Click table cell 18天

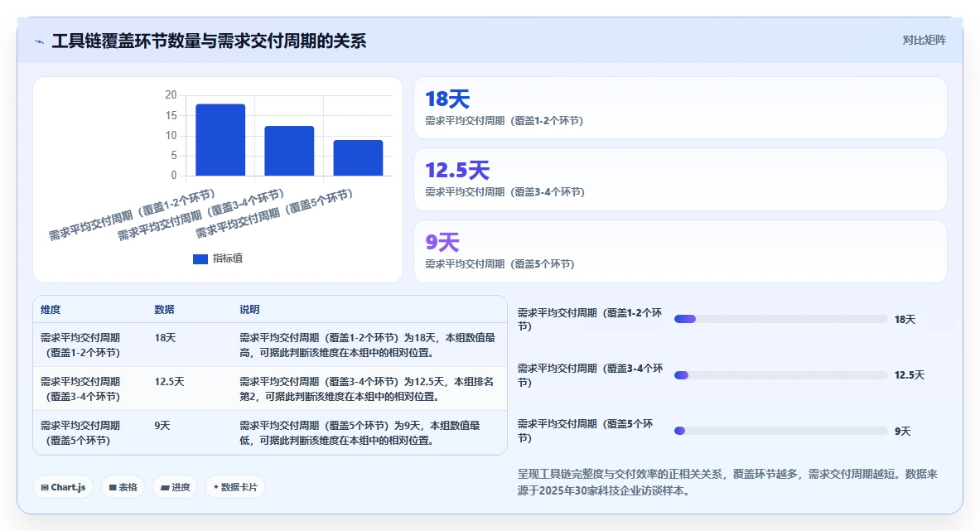pos(165,338)
